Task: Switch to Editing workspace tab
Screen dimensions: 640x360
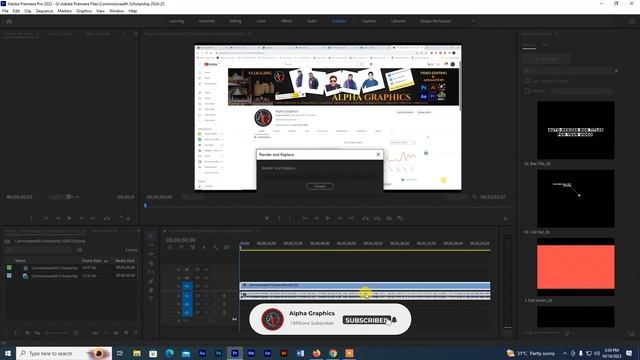Action: 236,21
